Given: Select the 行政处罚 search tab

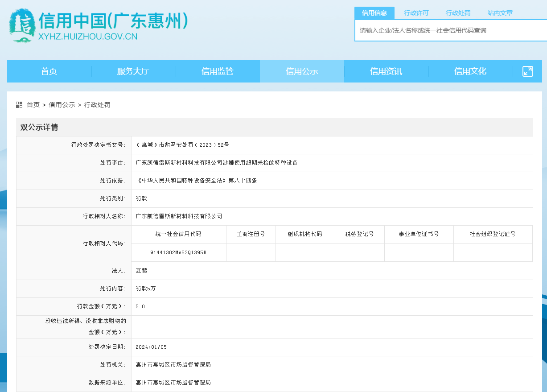Looking at the screenshot, I should pos(458,13).
